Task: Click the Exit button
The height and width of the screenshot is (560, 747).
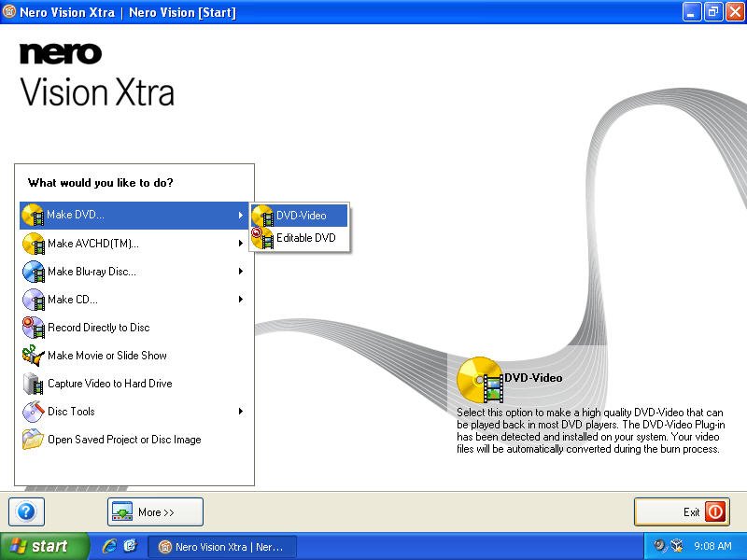Action: click(682, 511)
